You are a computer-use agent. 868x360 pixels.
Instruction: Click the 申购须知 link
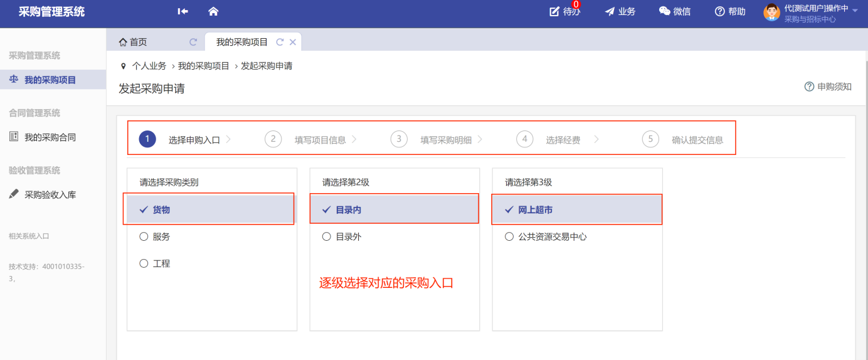(828, 87)
